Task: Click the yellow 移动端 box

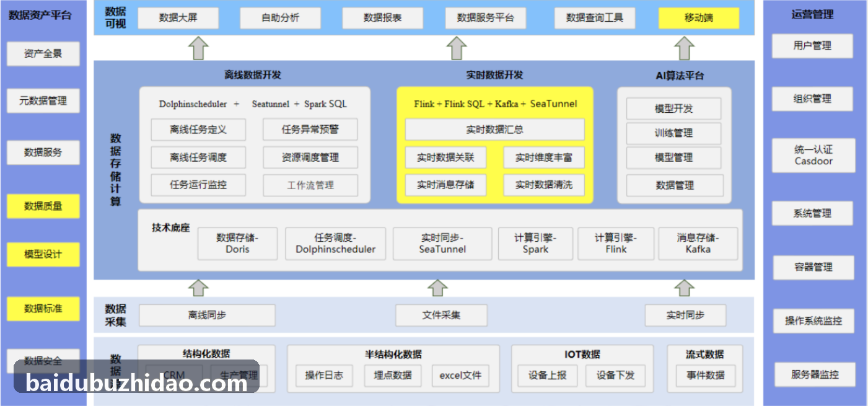Action: 699,18
